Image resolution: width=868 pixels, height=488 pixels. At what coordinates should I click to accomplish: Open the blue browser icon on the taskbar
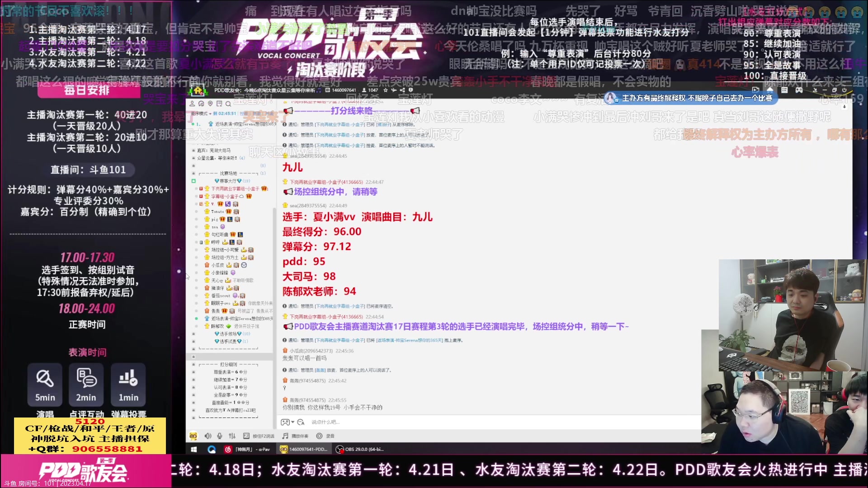point(212,449)
